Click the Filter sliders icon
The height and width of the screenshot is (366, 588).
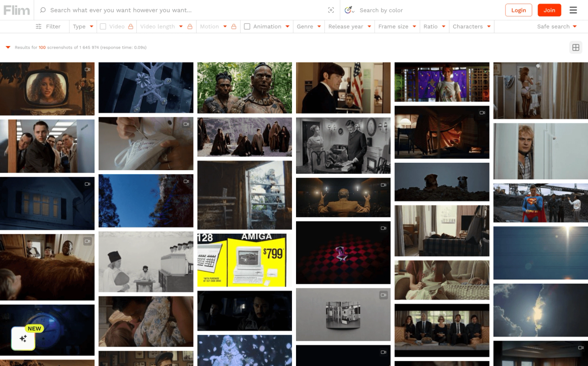(38, 27)
